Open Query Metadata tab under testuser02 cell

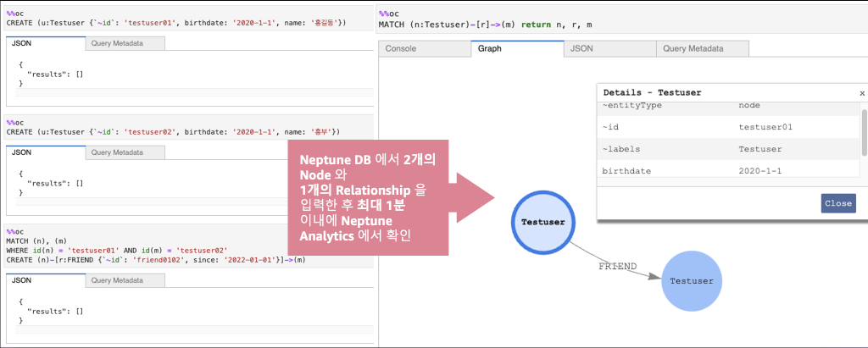click(125, 152)
